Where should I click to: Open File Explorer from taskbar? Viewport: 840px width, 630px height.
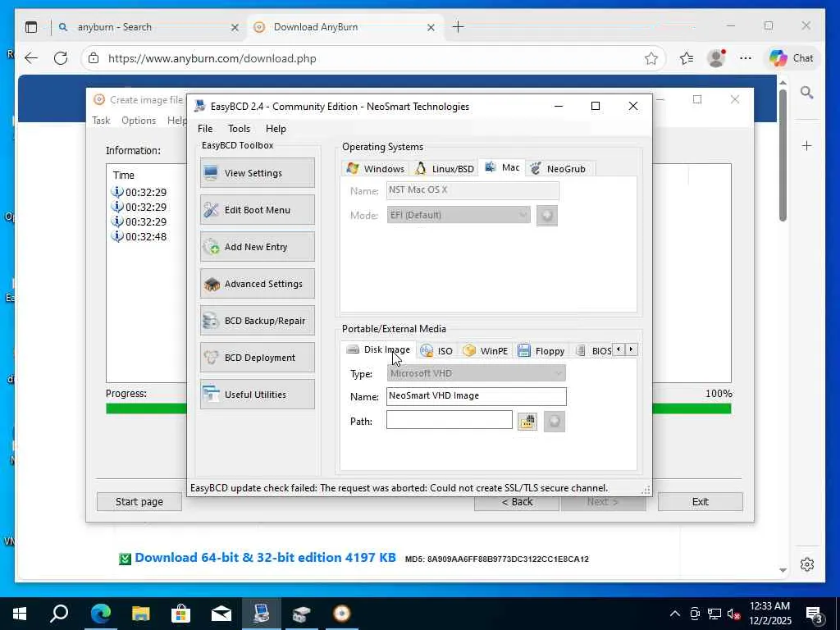coord(140,614)
